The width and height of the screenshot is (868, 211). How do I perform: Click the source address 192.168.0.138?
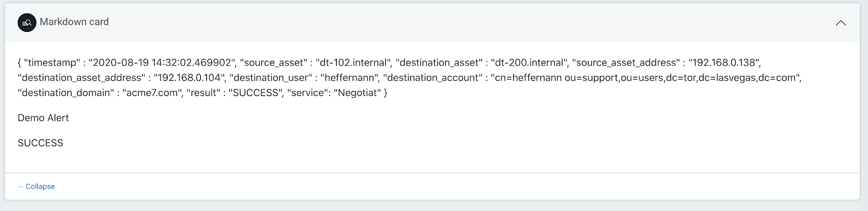tap(724, 63)
